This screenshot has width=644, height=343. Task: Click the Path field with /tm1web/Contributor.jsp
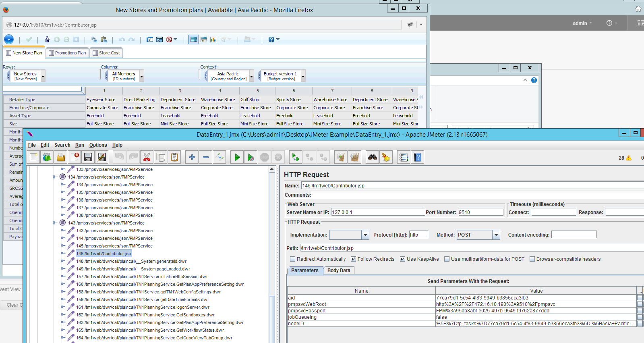pyautogui.click(x=472, y=248)
